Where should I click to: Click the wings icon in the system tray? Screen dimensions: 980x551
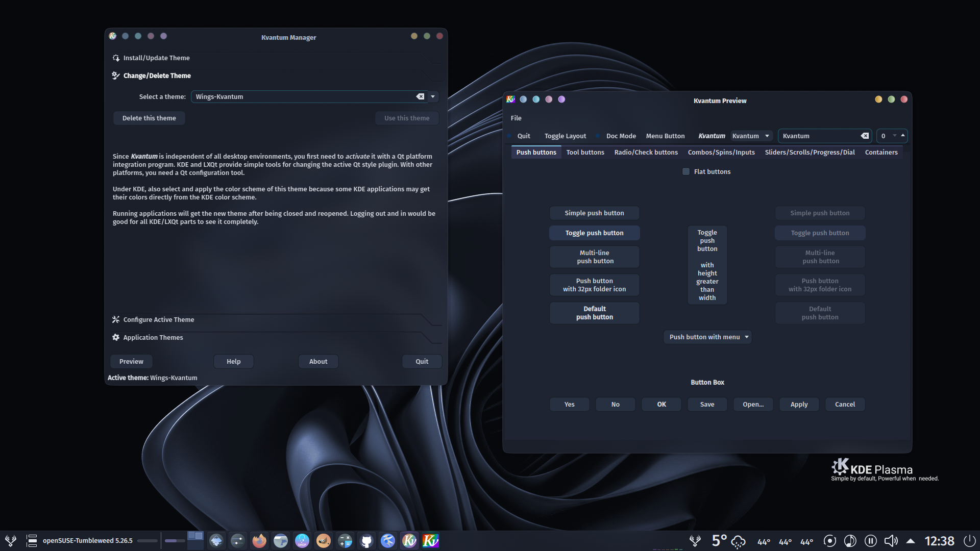(695, 541)
